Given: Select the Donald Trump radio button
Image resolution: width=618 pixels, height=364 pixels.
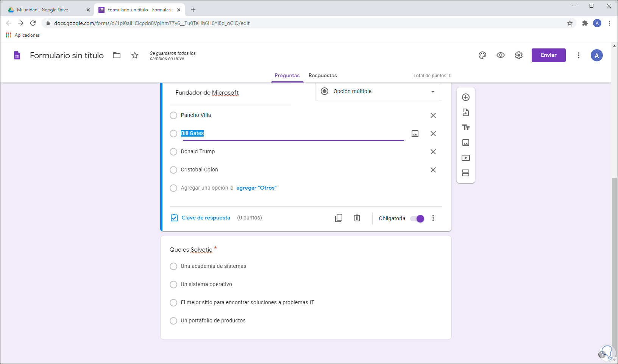Looking at the screenshot, I should tap(173, 152).
